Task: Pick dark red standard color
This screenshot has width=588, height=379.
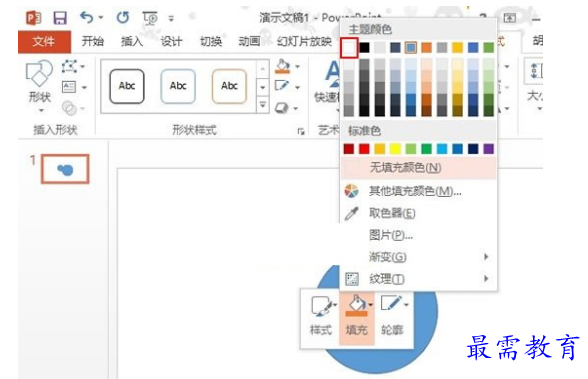Action: coord(349,149)
